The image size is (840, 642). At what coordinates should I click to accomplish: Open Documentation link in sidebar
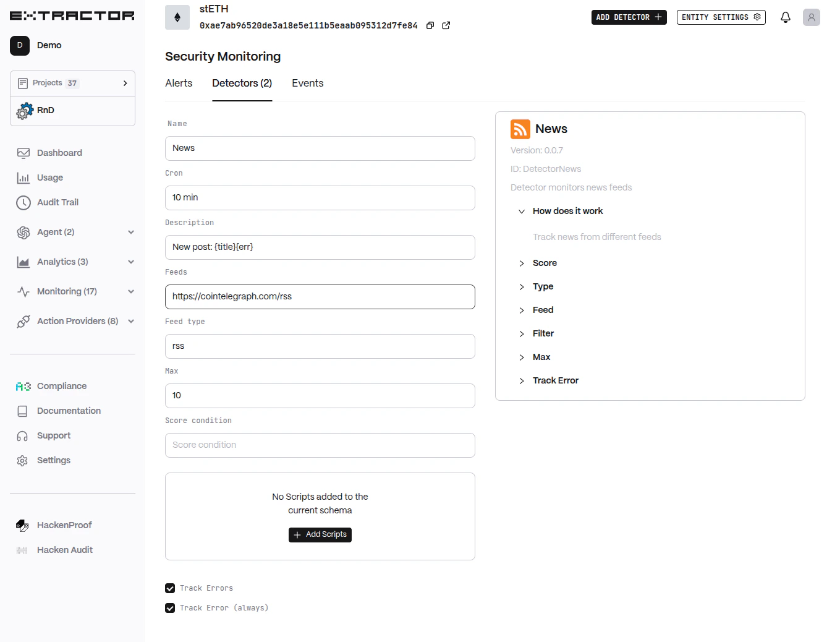(x=69, y=411)
